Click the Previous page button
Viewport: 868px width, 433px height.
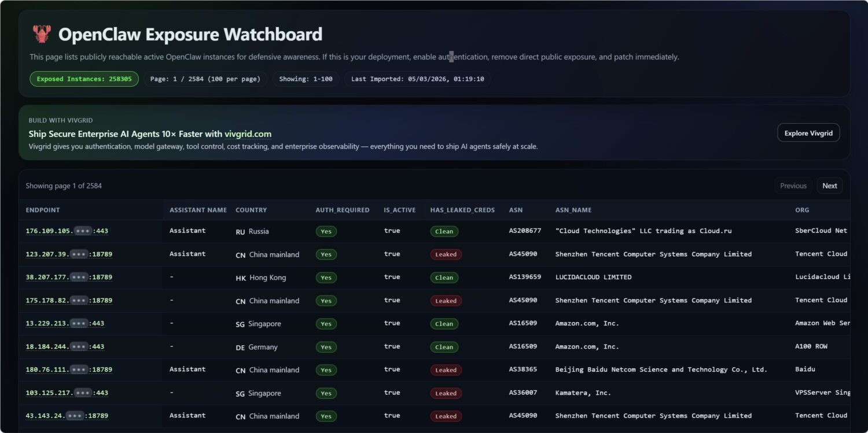793,186
